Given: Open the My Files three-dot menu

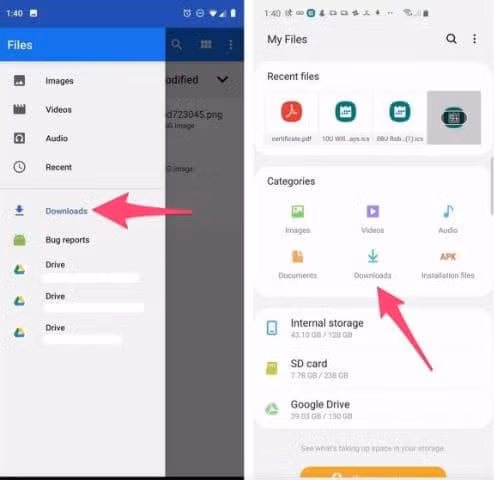Looking at the screenshot, I should [474, 39].
